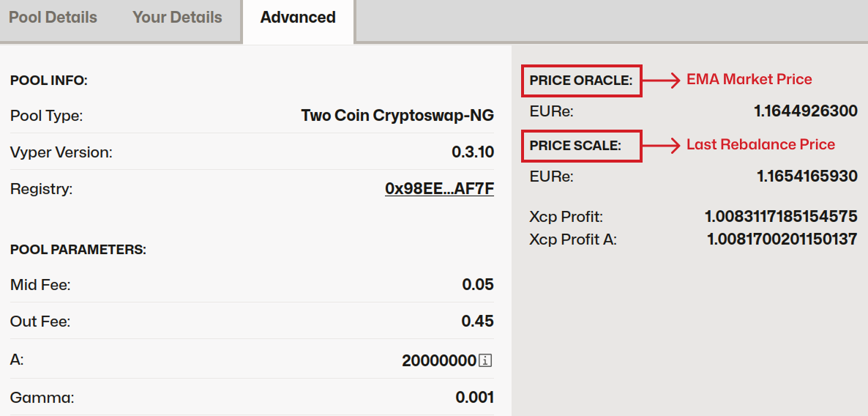This screenshot has width=868, height=416.
Task: Click the EMA Market Price annotation
Action: click(x=749, y=80)
